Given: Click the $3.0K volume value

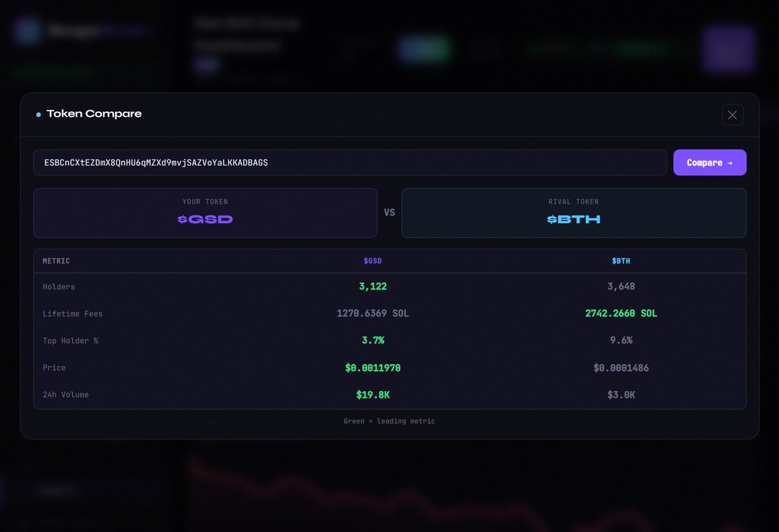Looking at the screenshot, I should pos(621,394).
